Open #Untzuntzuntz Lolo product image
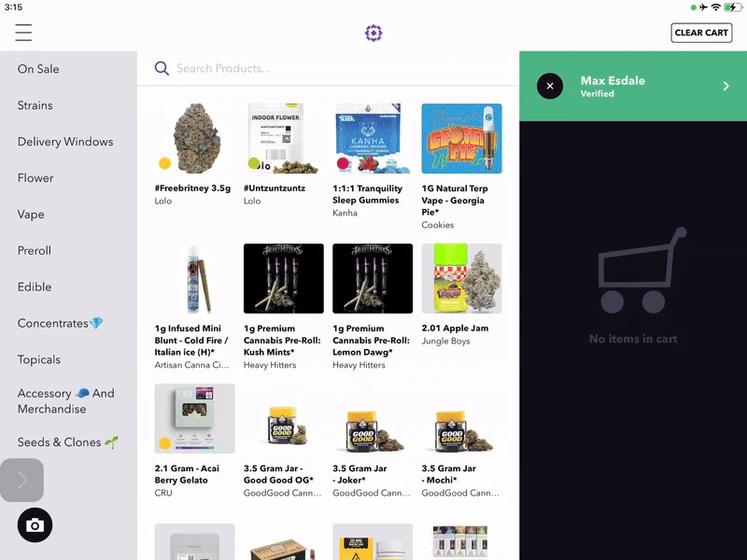 click(x=284, y=138)
